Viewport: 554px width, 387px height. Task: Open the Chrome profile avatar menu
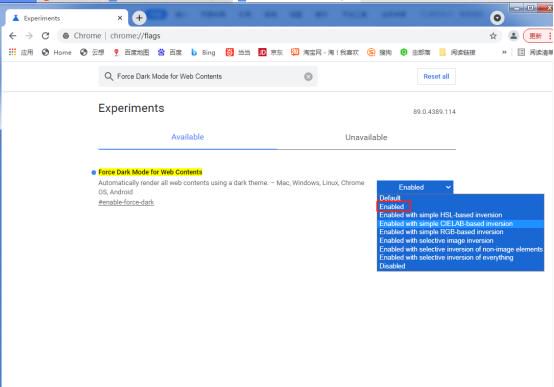click(x=513, y=36)
